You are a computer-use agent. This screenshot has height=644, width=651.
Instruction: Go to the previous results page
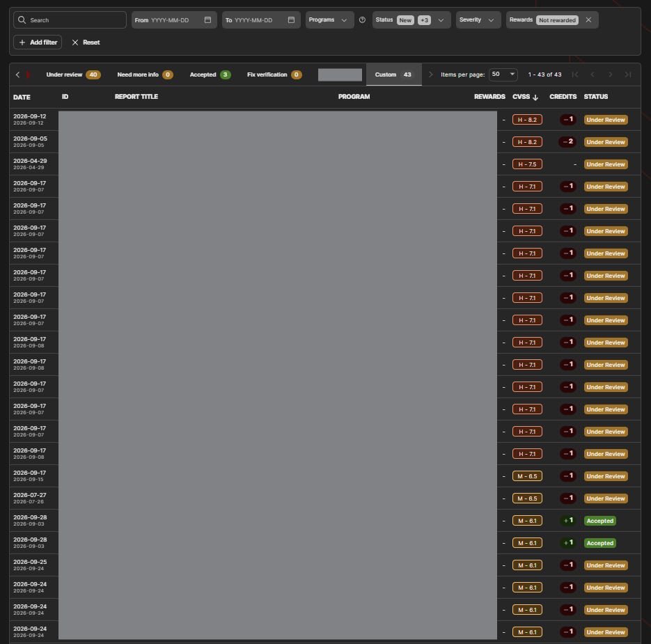(593, 74)
